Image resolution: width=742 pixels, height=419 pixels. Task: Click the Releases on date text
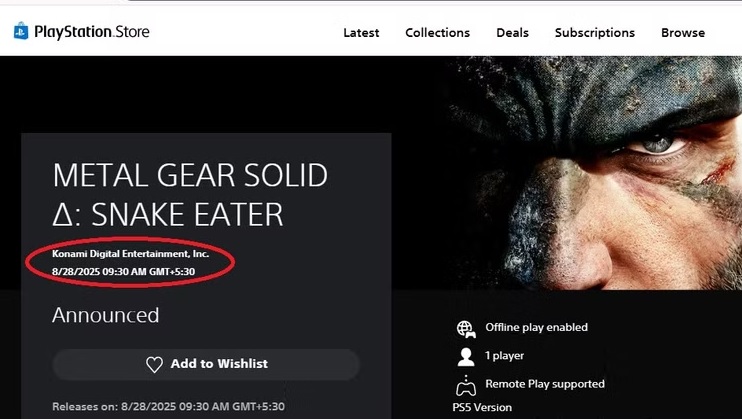168,407
